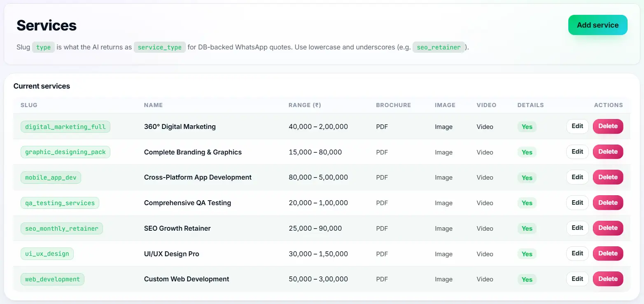This screenshot has width=644, height=304.
Task: Click the range 15,000 – 80,000
Action: point(315,152)
